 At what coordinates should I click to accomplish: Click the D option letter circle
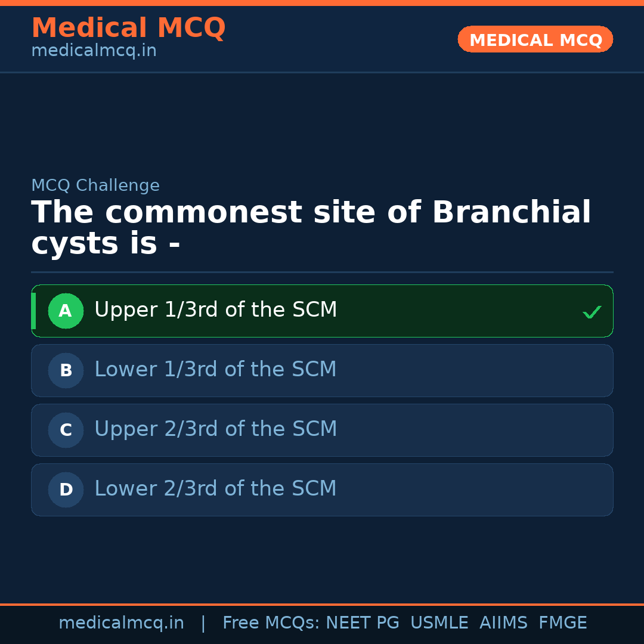click(x=66, y=490)
